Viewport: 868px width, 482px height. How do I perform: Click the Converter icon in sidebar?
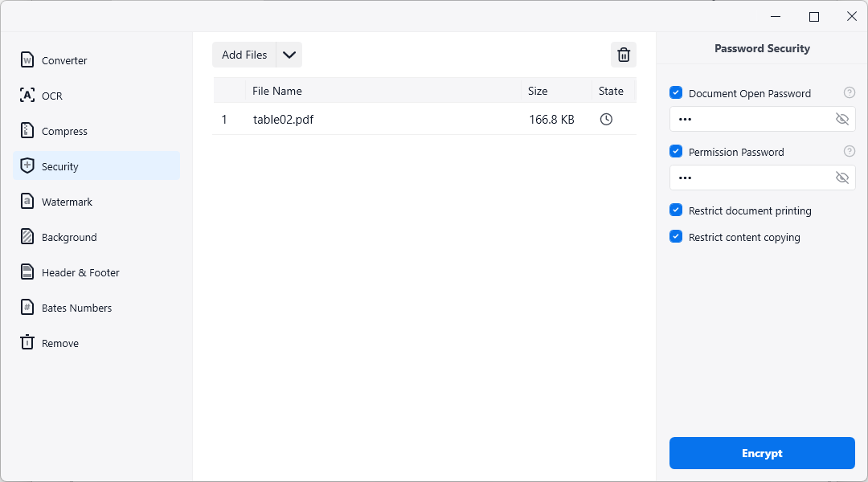pos(27,60)
